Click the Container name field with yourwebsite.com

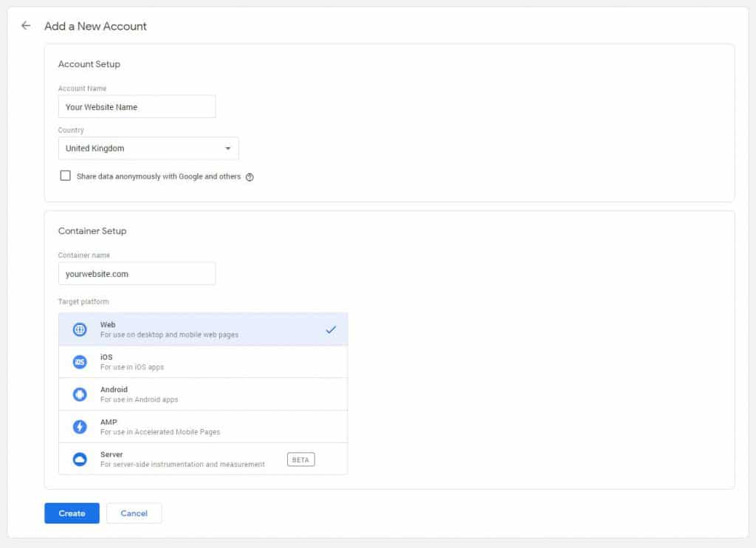coord(137,273)
